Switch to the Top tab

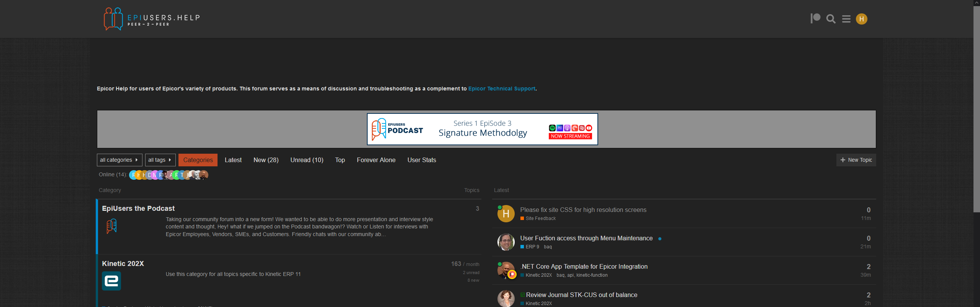[340, 160]
